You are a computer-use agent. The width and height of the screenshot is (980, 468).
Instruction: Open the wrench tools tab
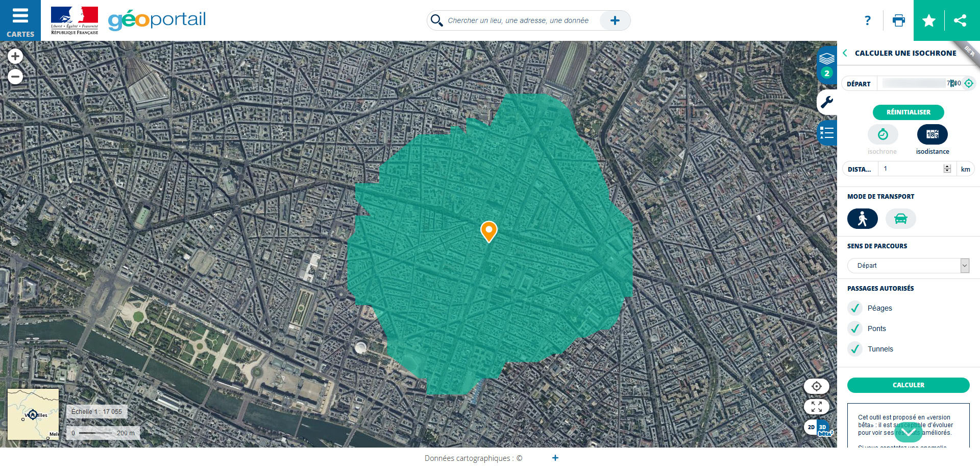tap(827, 102)
